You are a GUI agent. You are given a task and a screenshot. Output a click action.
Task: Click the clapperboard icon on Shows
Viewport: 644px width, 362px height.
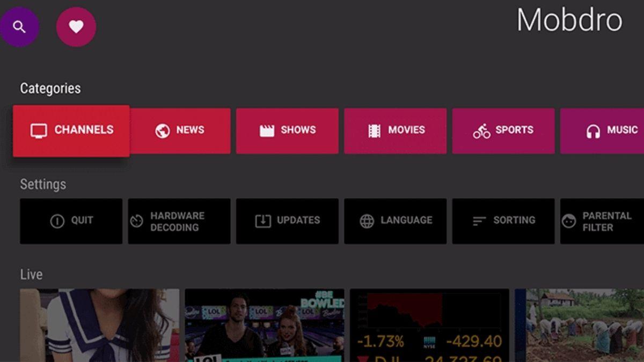coord(267,130)
